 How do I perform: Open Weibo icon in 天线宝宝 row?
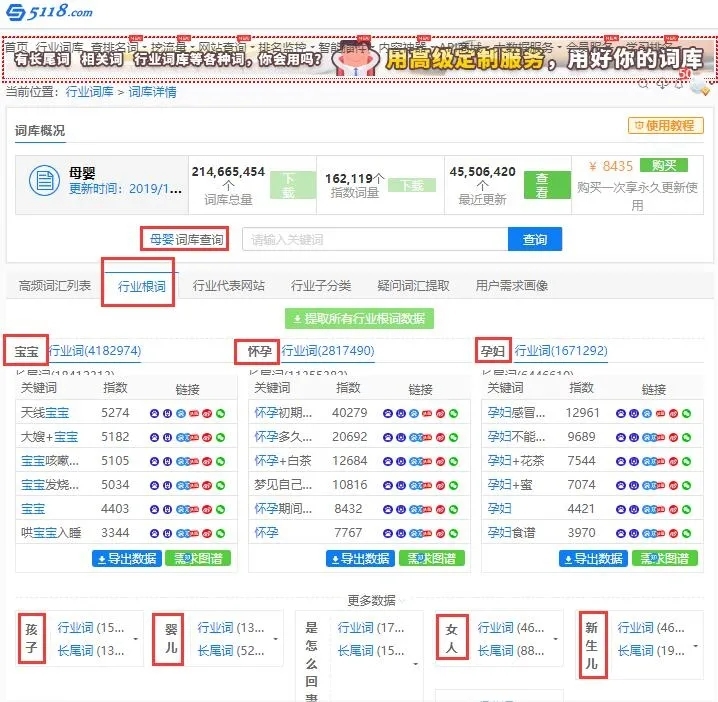[x=207, y=414]
